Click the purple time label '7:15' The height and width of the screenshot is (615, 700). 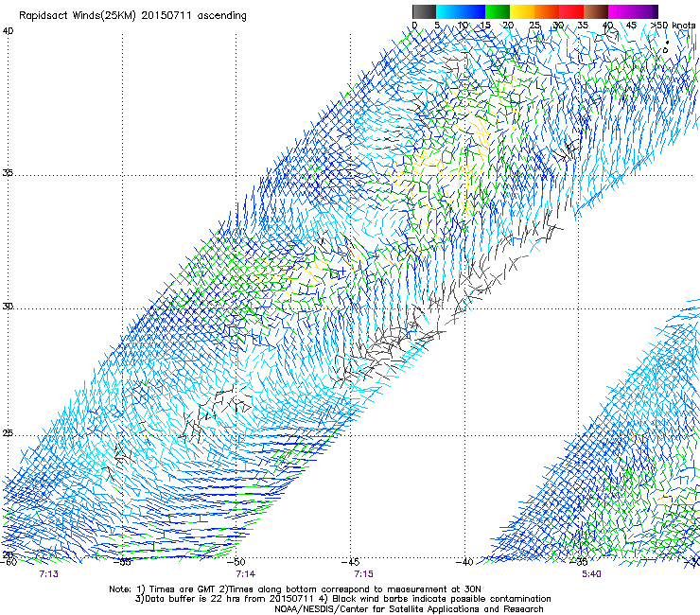point(364,574)
